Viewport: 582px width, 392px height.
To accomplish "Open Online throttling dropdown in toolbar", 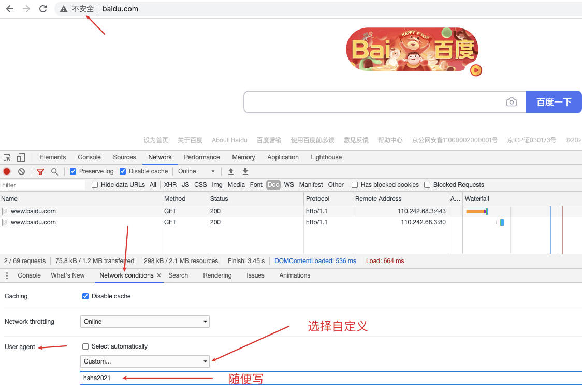I will point(196,171).
